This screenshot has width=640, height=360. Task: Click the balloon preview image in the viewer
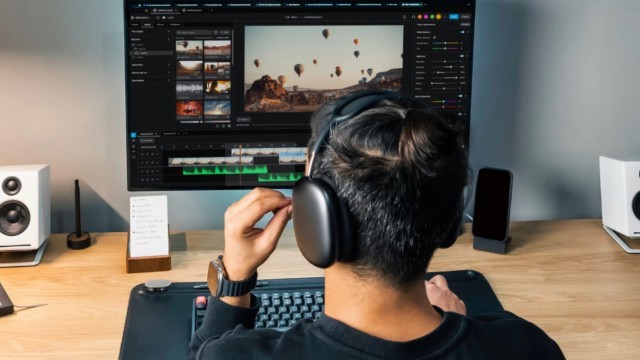[x=324, y=69]
